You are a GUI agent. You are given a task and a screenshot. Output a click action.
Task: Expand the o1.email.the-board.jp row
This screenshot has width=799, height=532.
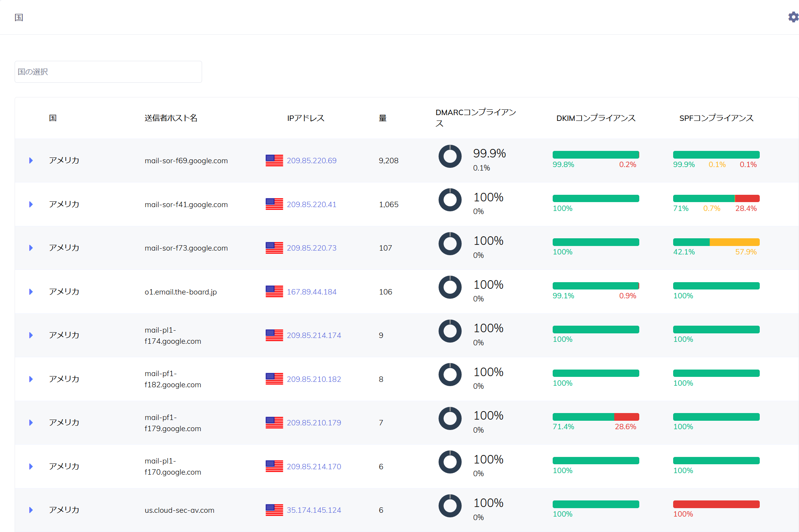[31, 291]
